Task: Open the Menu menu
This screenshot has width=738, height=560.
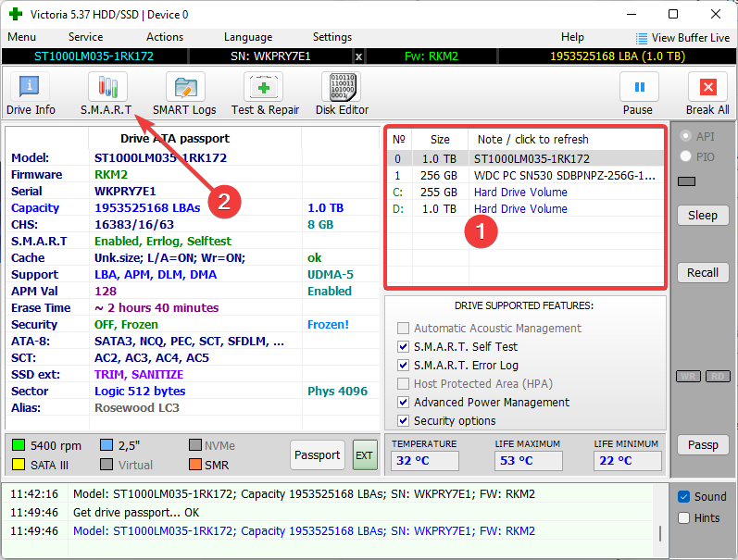Action: (21, 37)
